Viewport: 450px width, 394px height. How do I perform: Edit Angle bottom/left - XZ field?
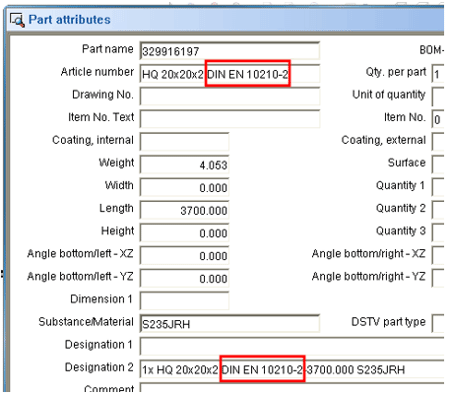click(x=184, y=255)
